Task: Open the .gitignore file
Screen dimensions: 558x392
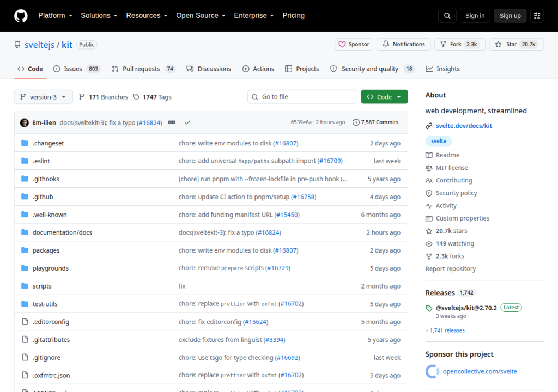Action: pos(47,358)
